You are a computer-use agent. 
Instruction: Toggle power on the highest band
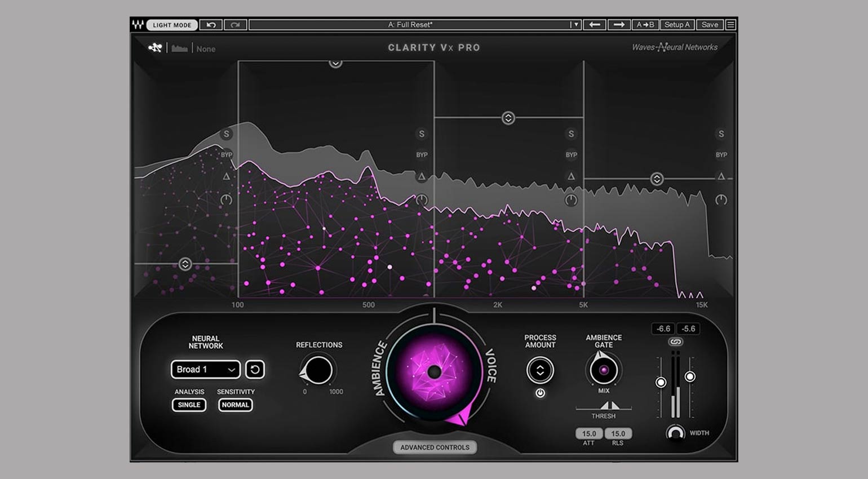click(x=721, y=200)
